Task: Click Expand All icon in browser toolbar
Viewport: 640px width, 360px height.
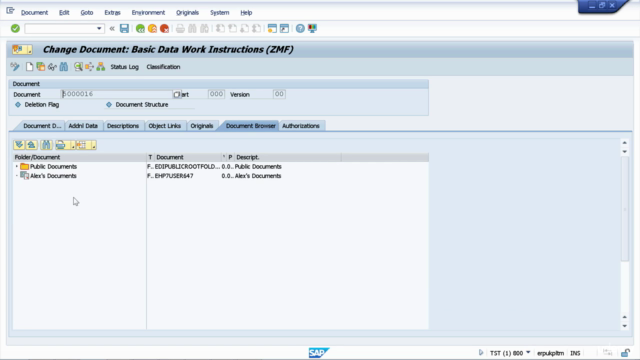Action: (19, 145)
